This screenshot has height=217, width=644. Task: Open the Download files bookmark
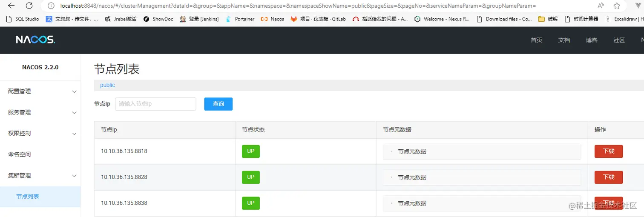(x=504, y=19)
